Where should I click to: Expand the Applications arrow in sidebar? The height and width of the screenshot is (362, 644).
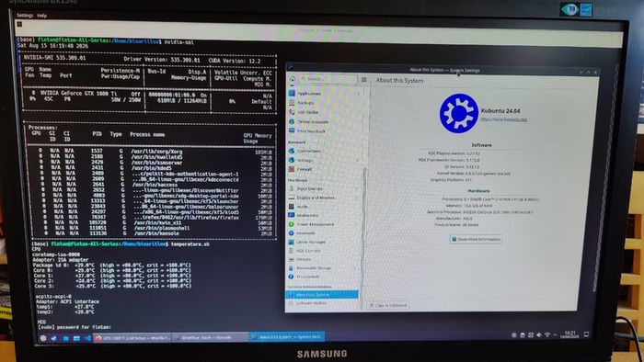[x=358, y=94]
